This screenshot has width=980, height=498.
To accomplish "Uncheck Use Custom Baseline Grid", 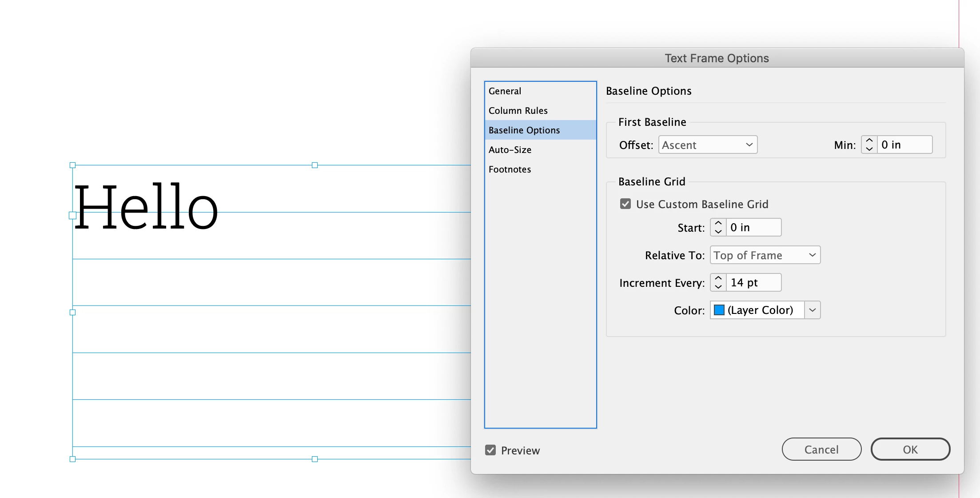I will tap(625, 204).
